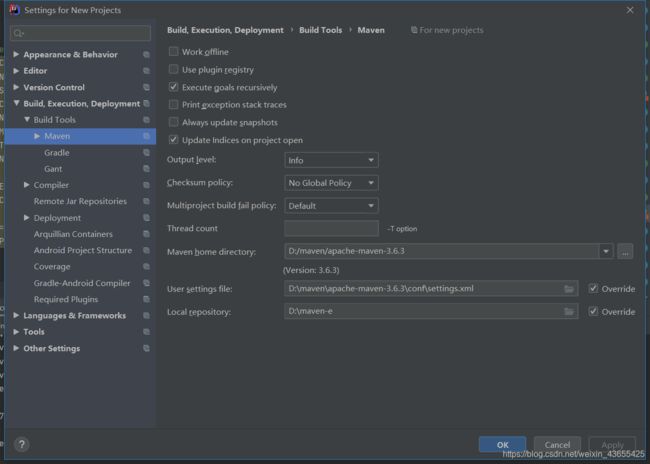Click project-level icon beside Remote Jar Repositories
This screenshot has width=650, height=464.
[x=146, y=201]
